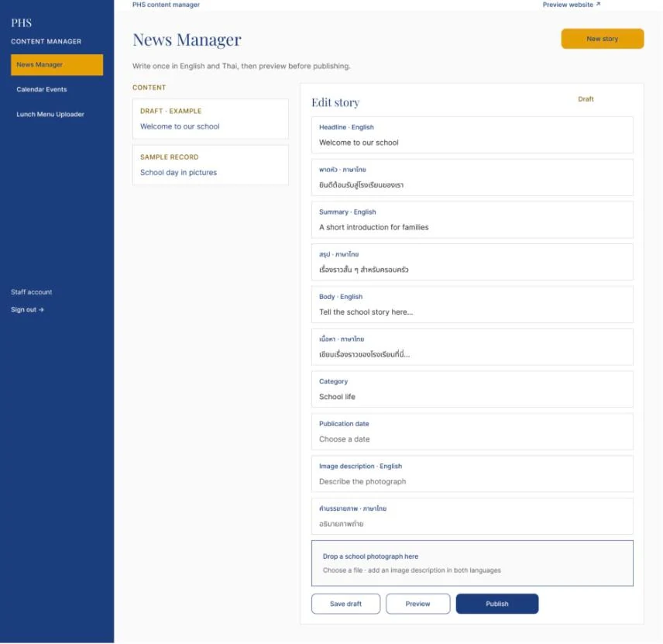
Task: Click the Draft status label
Action: point(586,99)
